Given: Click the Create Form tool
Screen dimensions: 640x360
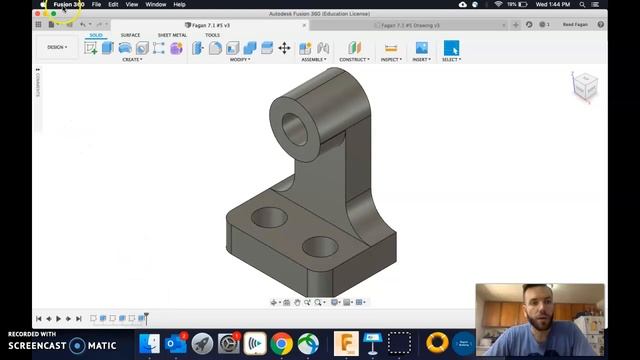Looking at the screenshot, I should [x=176, y=48].
